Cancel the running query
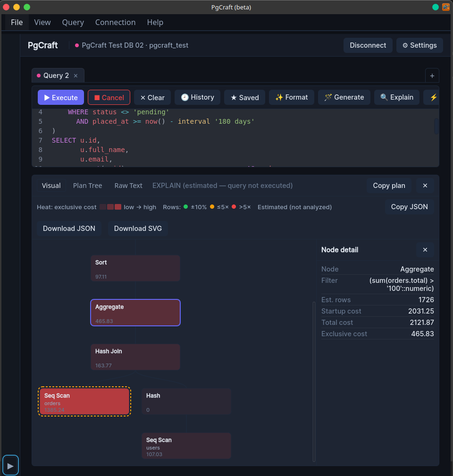 tap(109, 97)
